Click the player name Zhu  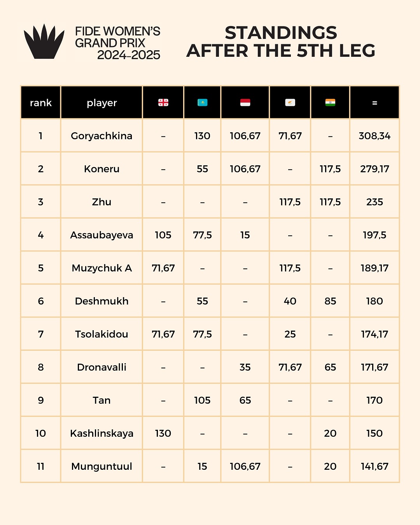[x=101, y=202]
